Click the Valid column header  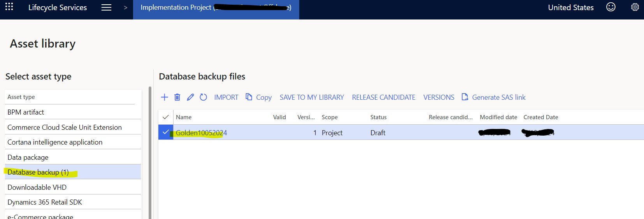(x=279, y=117)
